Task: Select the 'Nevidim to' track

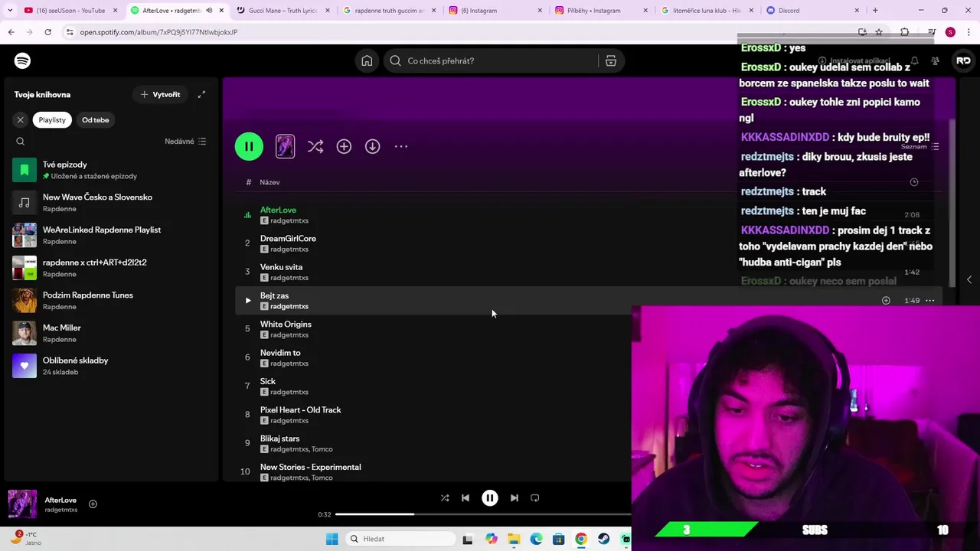Action: [x=280, y=353]
